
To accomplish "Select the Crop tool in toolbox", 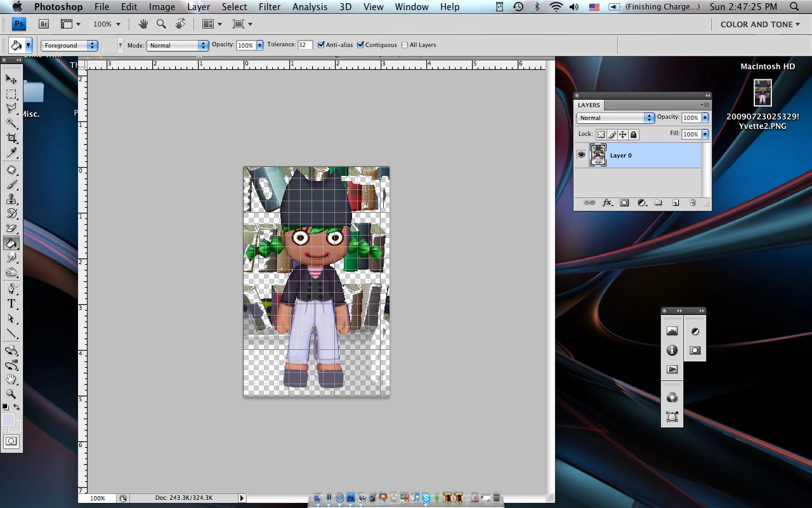I will [11, 138].
